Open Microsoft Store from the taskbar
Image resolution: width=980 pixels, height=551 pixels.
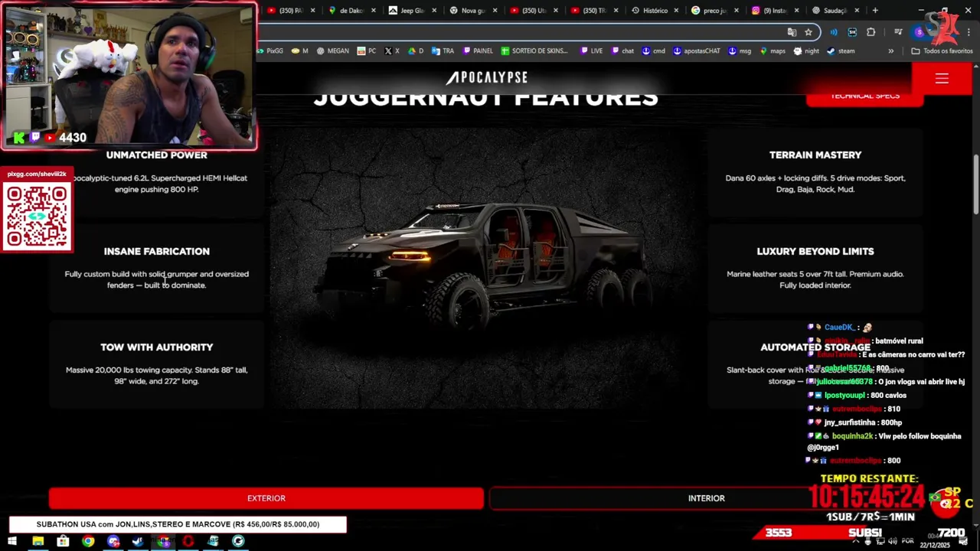point(63,541)
